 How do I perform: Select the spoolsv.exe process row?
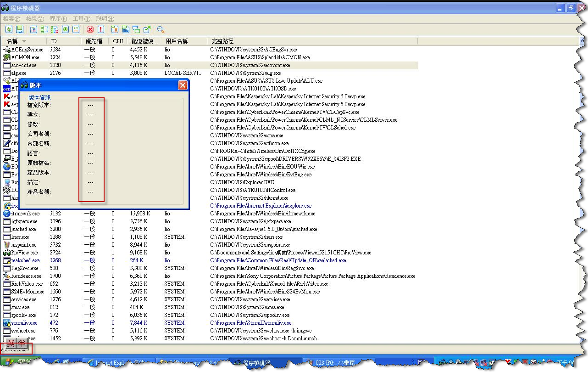(210, 315)
